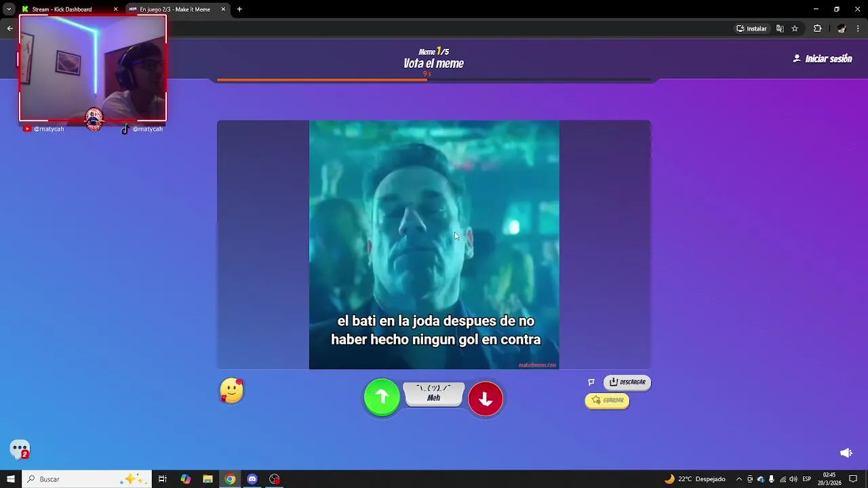Viewport: 868px width, 488px height.
Task: Expand hidden system tray icons
Action: (x=739, y=479)
